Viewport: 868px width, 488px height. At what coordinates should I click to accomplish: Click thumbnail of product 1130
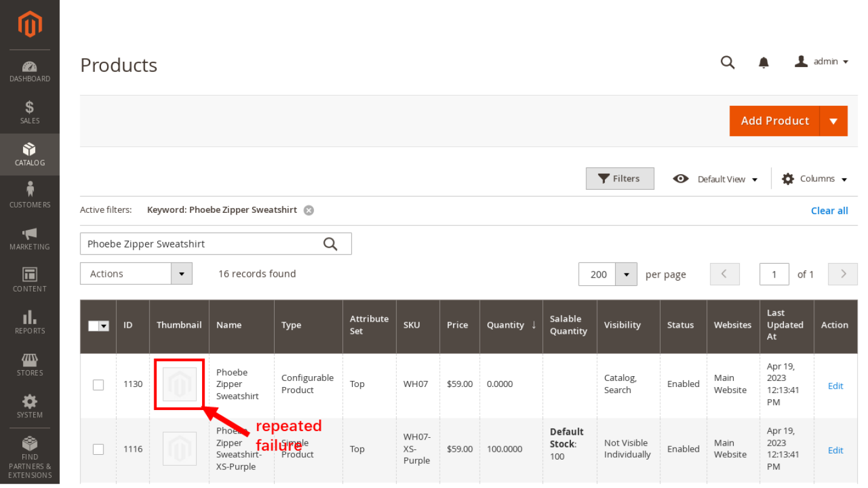[180, 384]
